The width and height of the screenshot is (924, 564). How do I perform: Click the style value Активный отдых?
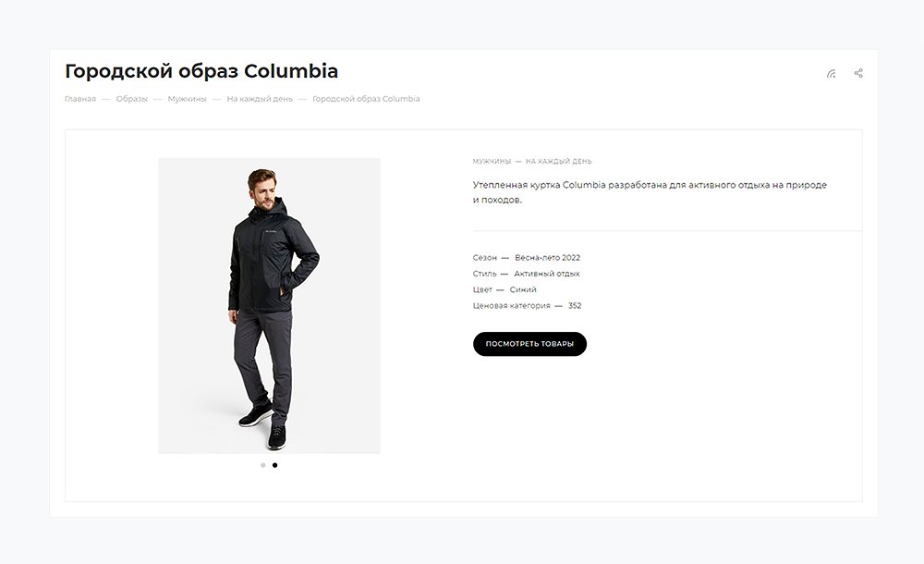(x=547, y=274)
